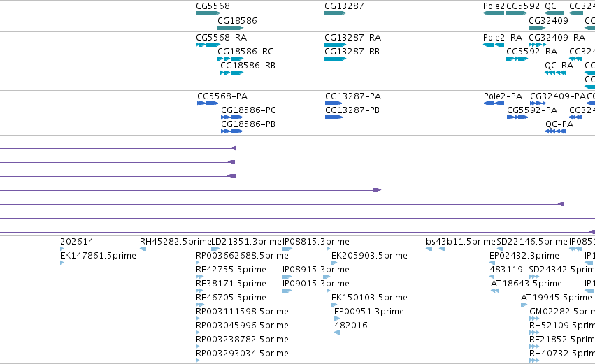This screenshot has height=364, width=595.
Task: Open EST EK147861.5prime
Action: pos(98,256)
